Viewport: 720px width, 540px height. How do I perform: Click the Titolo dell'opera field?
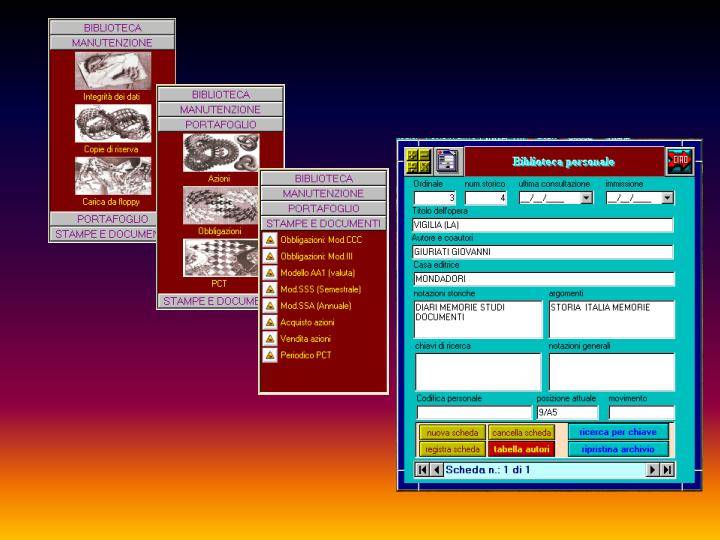tap(543, 225)
